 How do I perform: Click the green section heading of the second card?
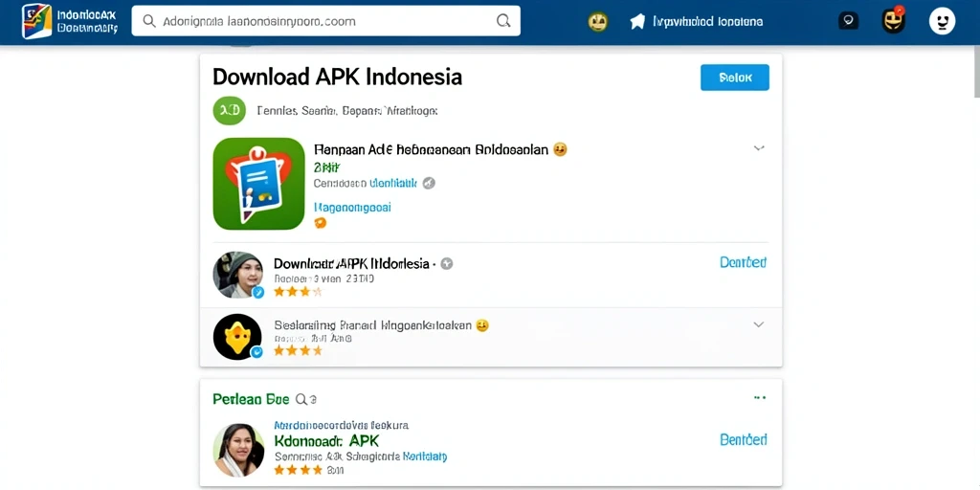coord(252,399)
